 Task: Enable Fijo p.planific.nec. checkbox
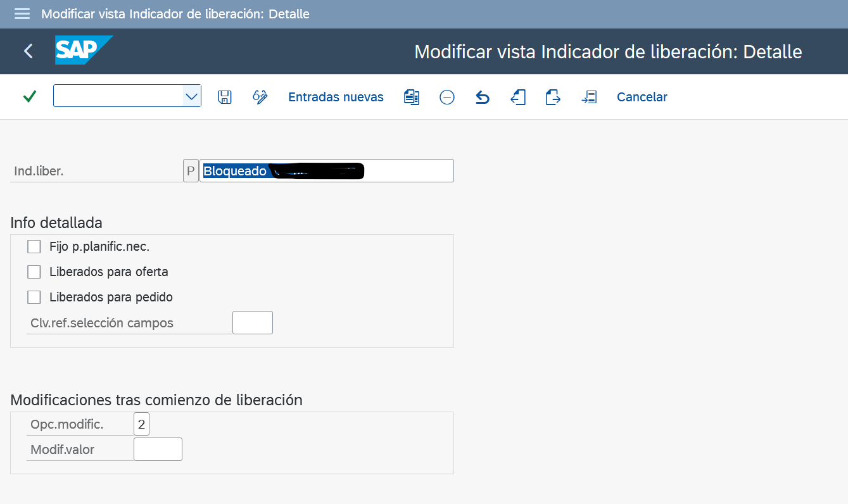[x=34, y=247]
